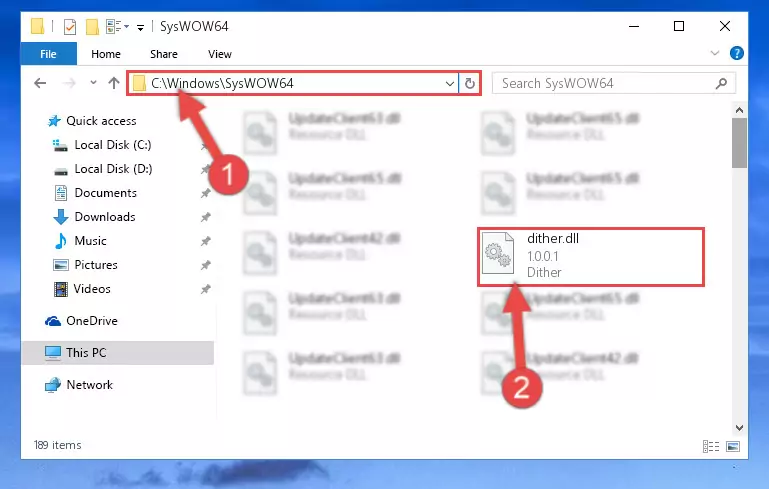Click the Downloads blue arrow icon

[60, 217]
